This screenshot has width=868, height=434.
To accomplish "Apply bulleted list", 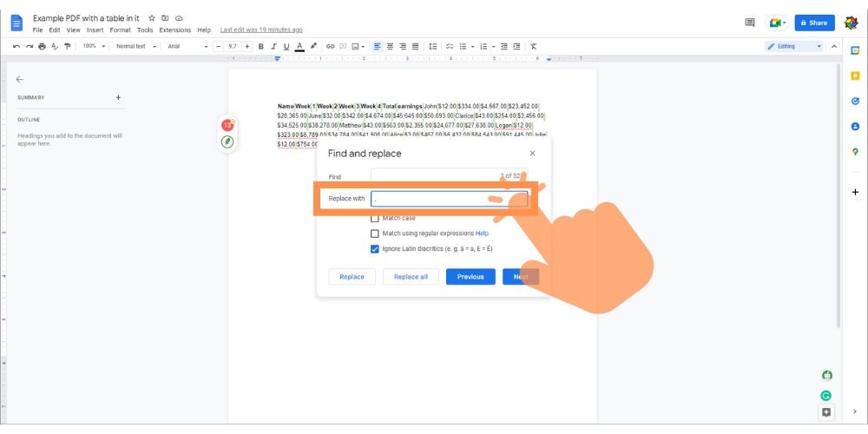I will tap(464, 47).
